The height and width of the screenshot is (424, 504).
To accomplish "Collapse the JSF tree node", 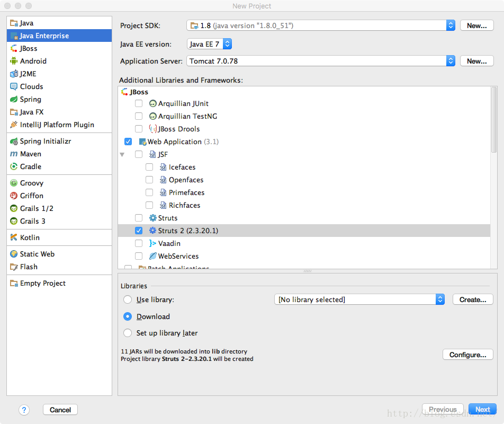I will 122,155.
